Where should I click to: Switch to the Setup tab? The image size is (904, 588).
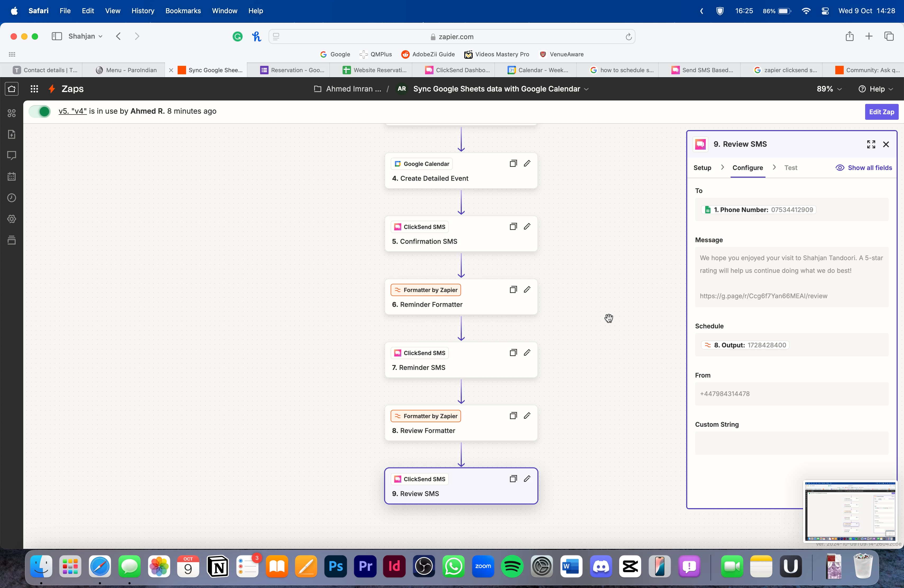click(x=702, y=168)
